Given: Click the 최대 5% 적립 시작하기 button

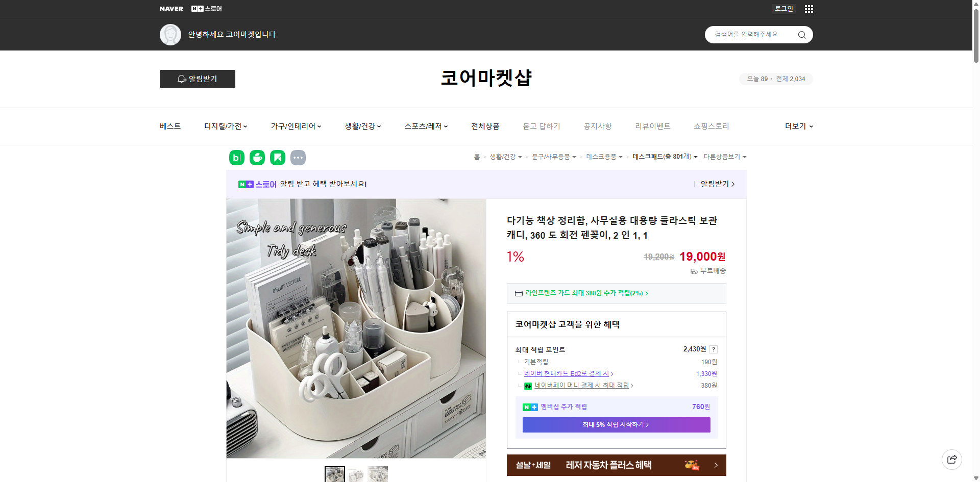Looking at the screenshot, I should tap(616, 424).
